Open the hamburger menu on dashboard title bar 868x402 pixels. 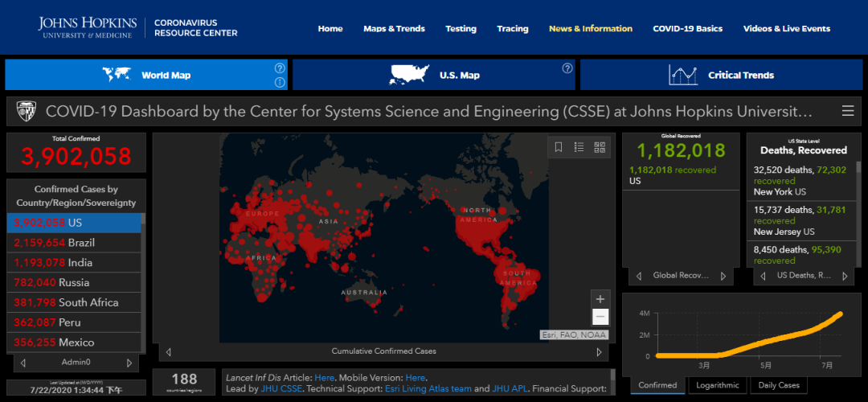pos(848,111)
